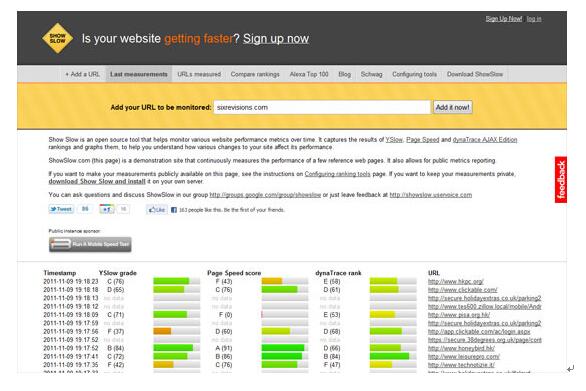The width and height of the screenshot is (586, 391).
Task: Open the secure.38degrees.org.uk URL link
Action: (485, 340)
